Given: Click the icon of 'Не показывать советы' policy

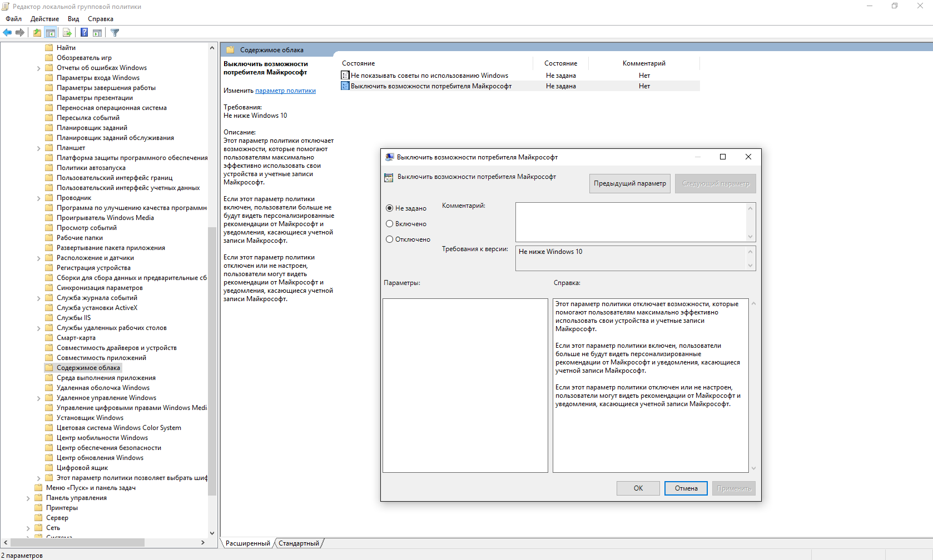Looking at the screenshot, I should pos(345,76).
